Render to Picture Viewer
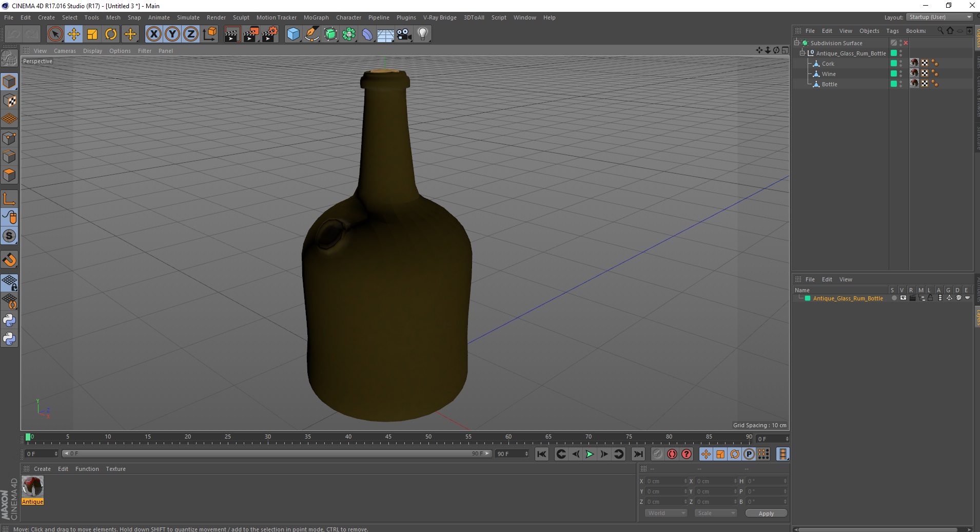This screenshot has width=980, height=532. point(251,34)
